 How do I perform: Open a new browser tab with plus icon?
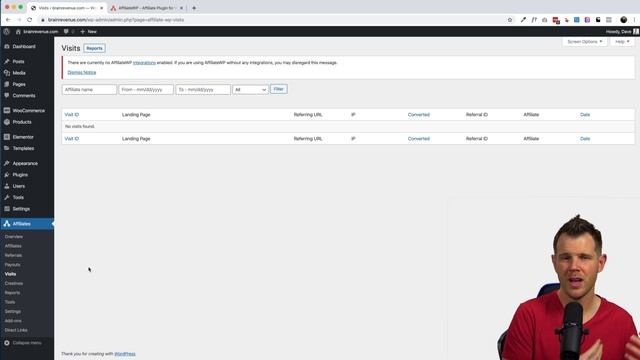coord(194,8)
